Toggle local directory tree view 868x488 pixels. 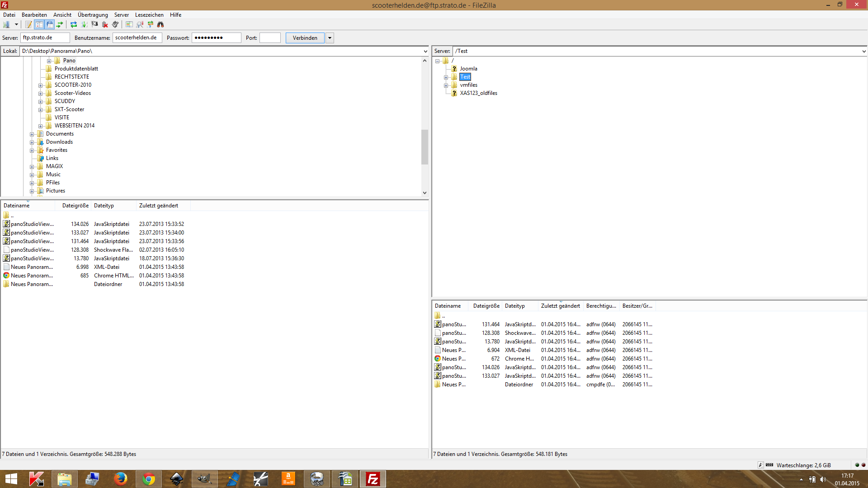(39, 24)
